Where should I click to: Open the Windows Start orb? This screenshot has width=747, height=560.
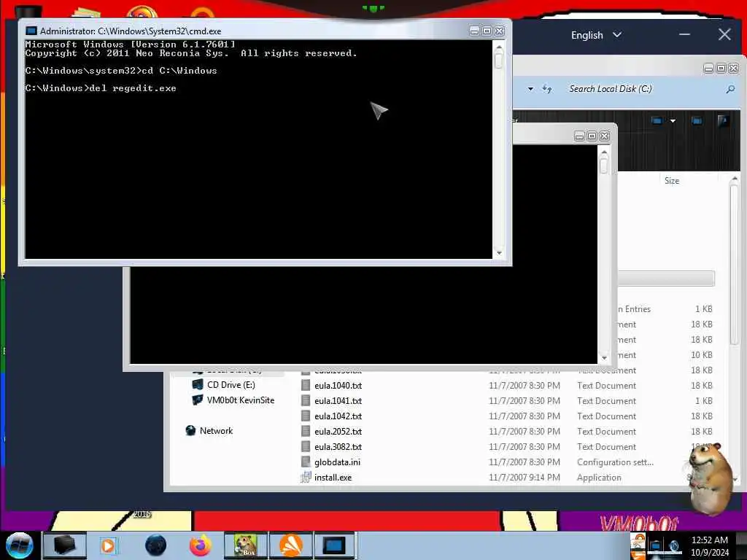[19, 545]
